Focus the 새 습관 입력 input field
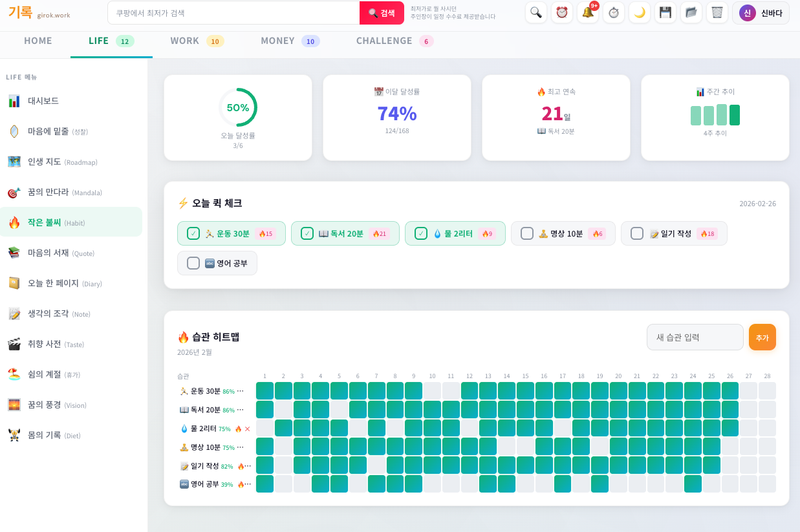The height and width of the screenshot is (532, 800). click(x=695, y=337)
